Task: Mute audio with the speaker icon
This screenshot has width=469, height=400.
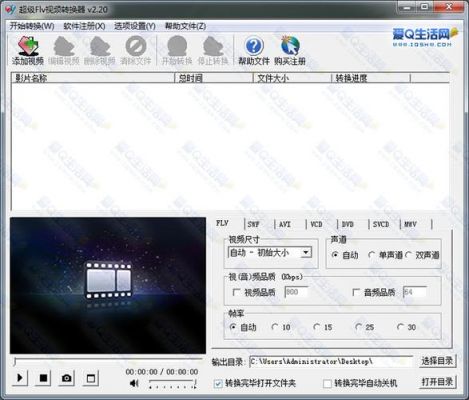Action: point(134,383)
